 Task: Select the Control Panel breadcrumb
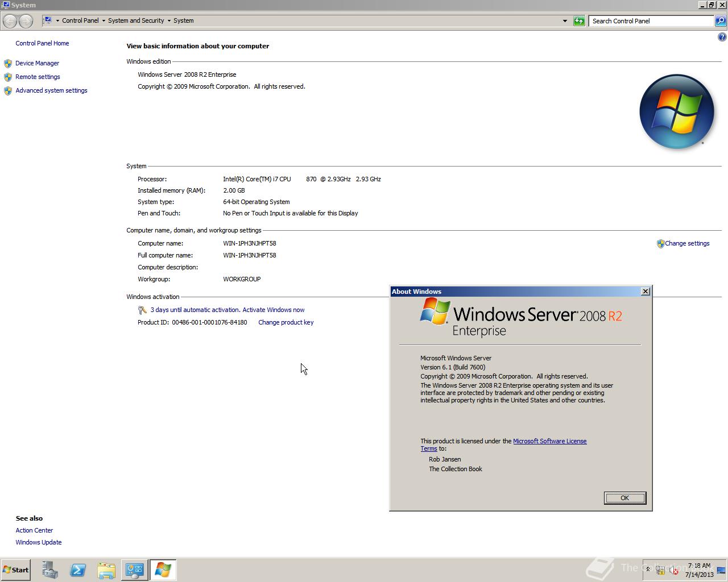pyautogui.click(x=80, y=20)
